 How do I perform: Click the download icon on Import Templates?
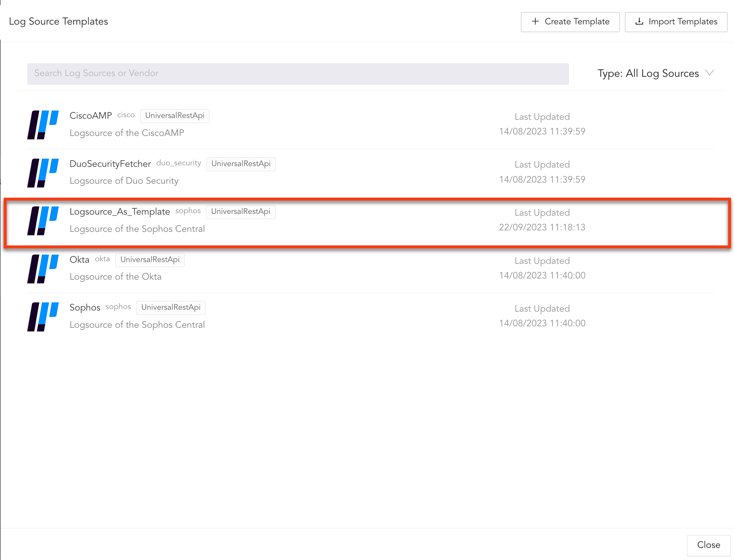pyautogui.click(x=639, y=21)
